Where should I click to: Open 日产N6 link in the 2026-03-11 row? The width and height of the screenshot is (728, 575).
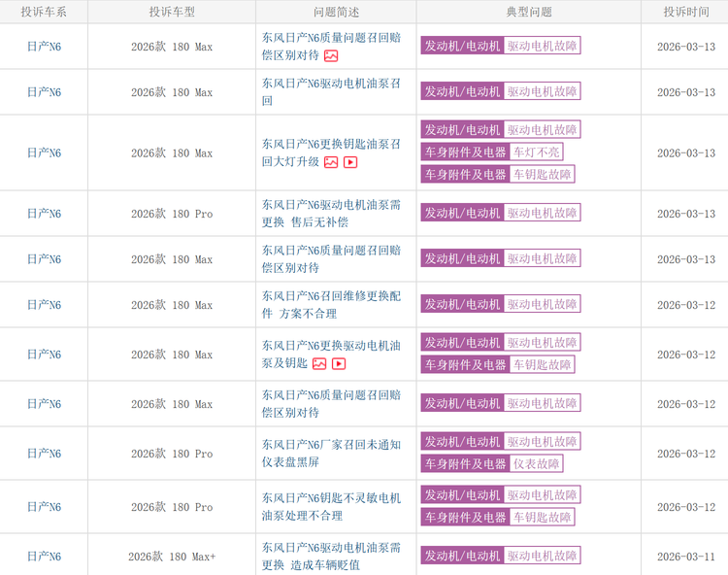tap(44, 557)
